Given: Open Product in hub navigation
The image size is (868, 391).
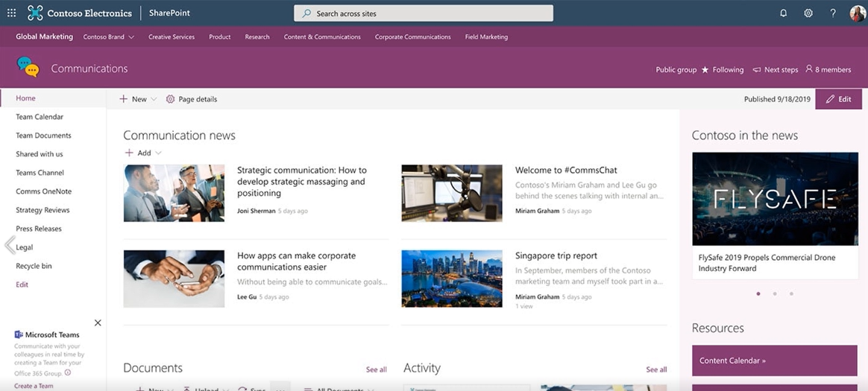Looking at the screenshot, I should [x=220, y=37].
